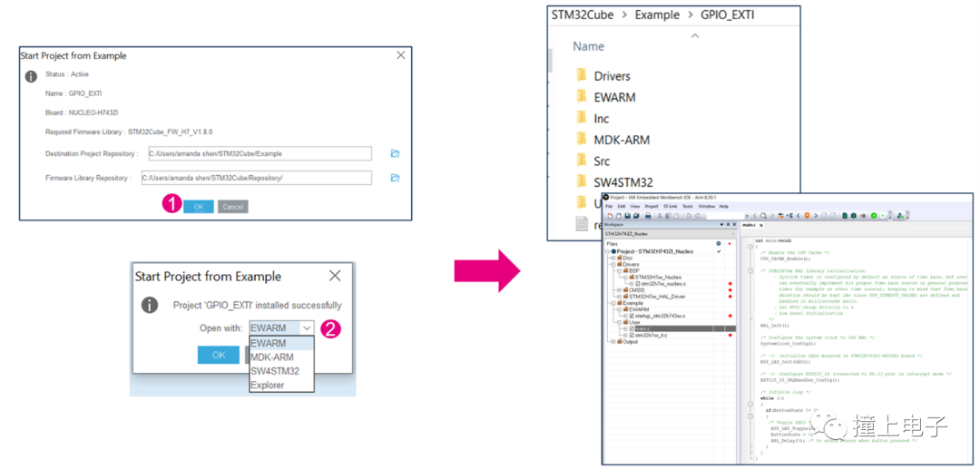Collapse the Drivers node in workspace tree
Viewport: 980px width, 469px height.
pos(613,264)
